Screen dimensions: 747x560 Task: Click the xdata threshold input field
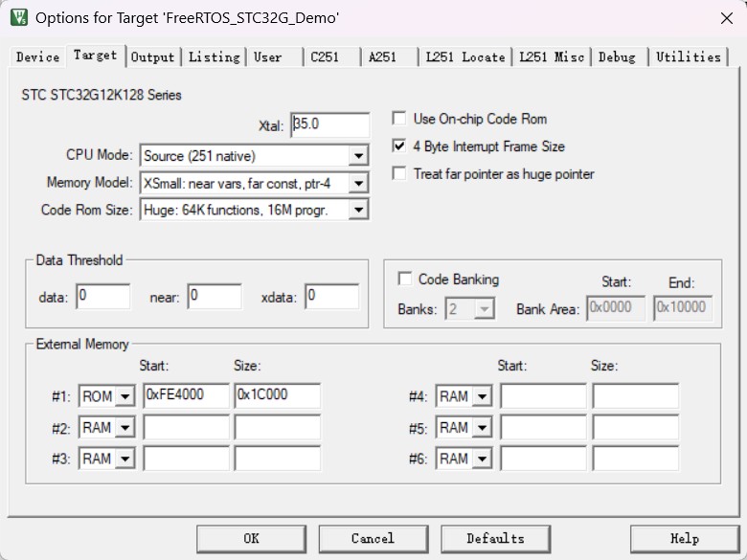(332, 296)
